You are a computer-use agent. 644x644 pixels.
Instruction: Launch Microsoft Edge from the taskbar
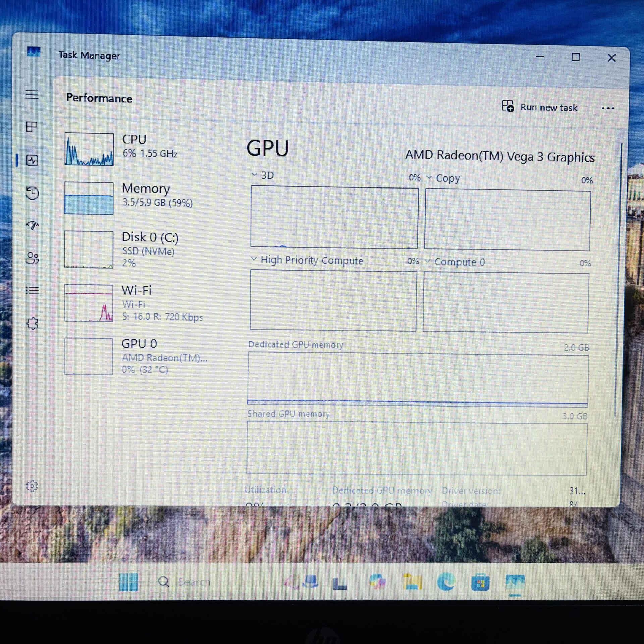pos(446,581)
